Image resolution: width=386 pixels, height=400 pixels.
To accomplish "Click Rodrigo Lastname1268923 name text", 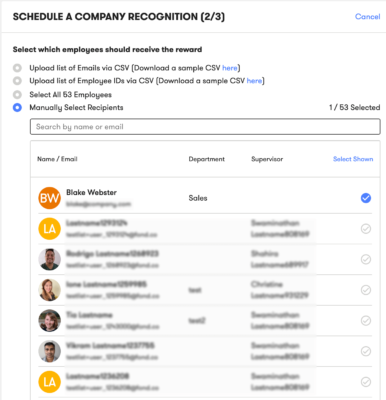I will (112, 254).
